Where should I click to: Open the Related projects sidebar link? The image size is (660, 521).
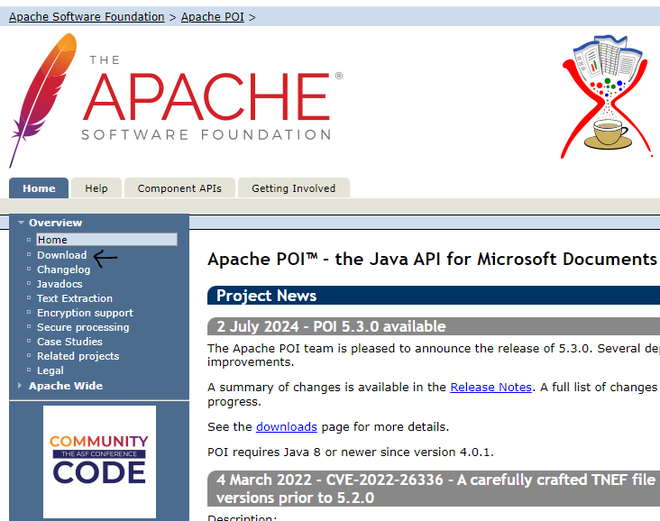(78, 356)
